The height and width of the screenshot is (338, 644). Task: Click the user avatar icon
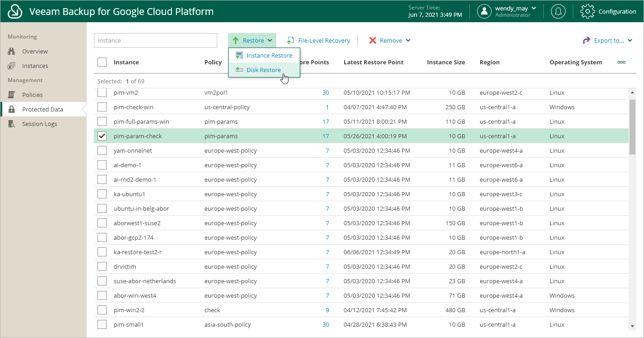pyautogui.click(x=484, y=11)
